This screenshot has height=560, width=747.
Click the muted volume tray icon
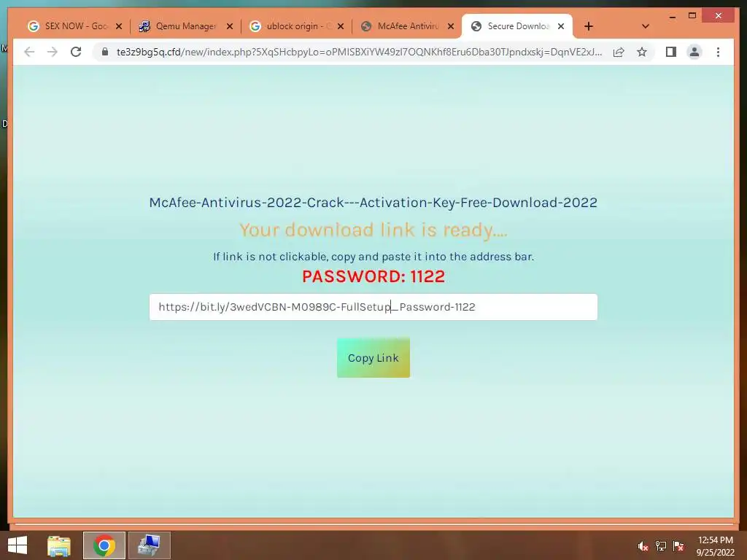pyautogui.click(x=643, y=546)
